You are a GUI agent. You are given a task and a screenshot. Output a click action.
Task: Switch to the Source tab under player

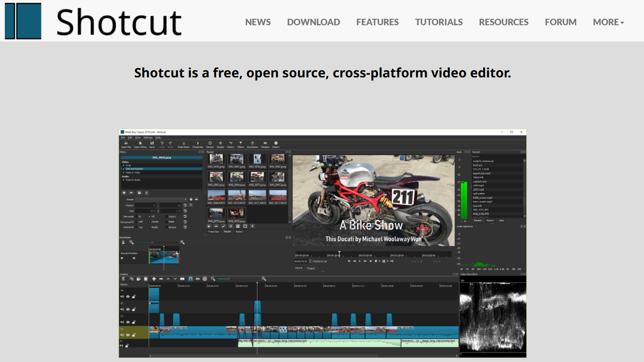coord(298,268)
